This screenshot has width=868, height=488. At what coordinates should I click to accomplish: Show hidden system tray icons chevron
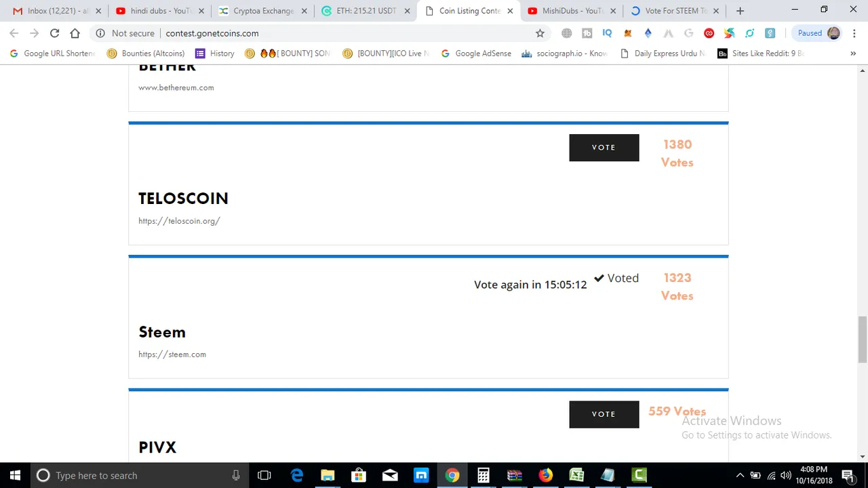740,475
